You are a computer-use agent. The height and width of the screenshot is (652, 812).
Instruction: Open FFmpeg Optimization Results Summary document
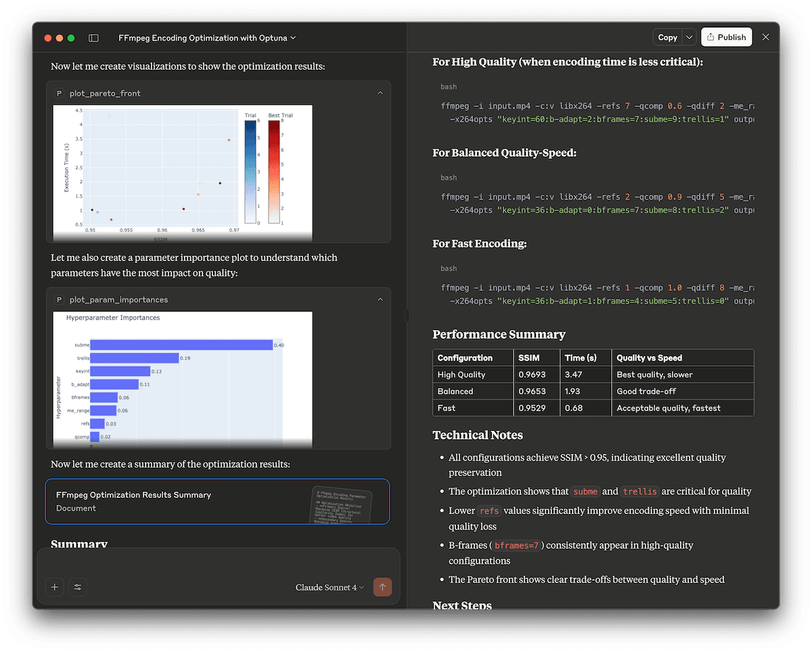pos(217,501)
